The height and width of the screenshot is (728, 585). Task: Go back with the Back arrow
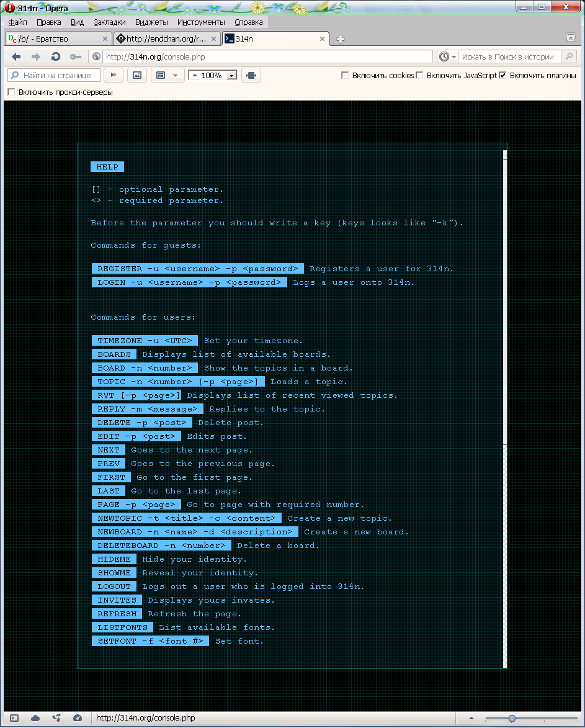tap(16, 56)
